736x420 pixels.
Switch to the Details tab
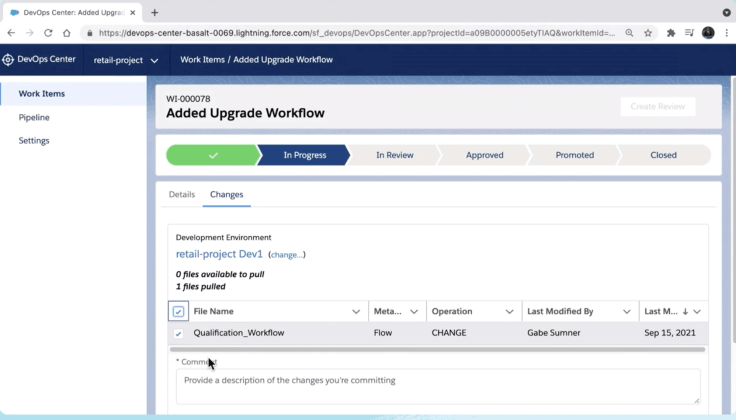(182, 194)
